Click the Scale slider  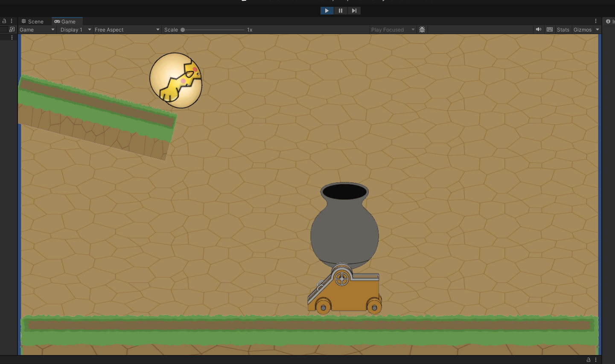coord(213,30)
